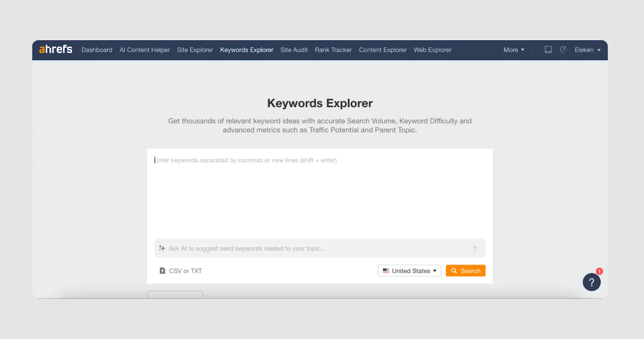
Task: Upload a CSV or TXT file
Action: pos(181,271)
